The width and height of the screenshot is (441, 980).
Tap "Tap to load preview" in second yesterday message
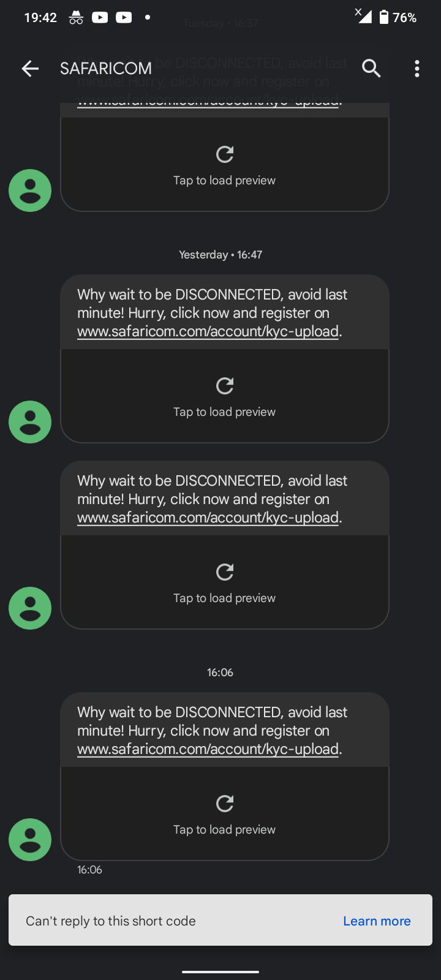click(x=224, y=598)
